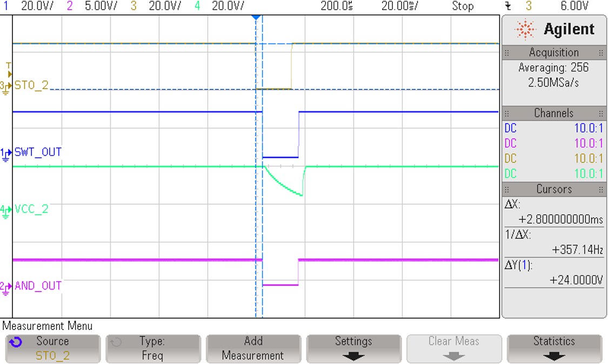Image resolution: width=608 pixels, height=364 pixels.
Task: Open the Statistics dropdown
Action: [x=553, y=348]
